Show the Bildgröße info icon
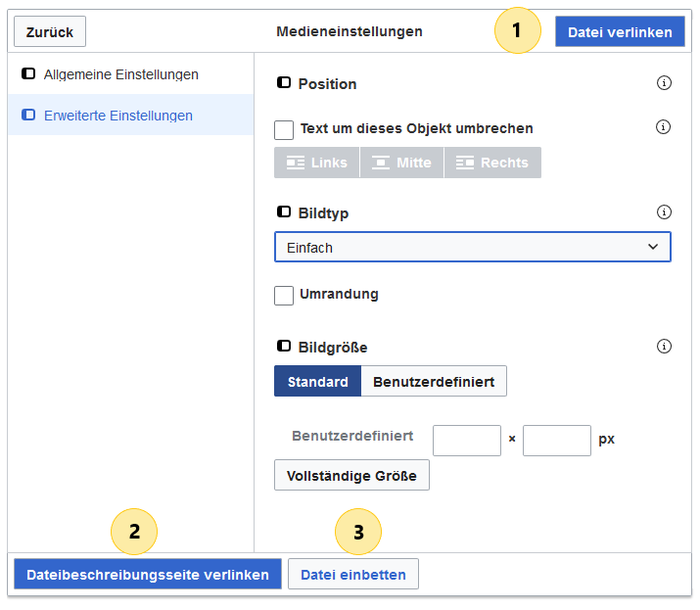Screen dimensions: 700x610 (x=664, y=346)
